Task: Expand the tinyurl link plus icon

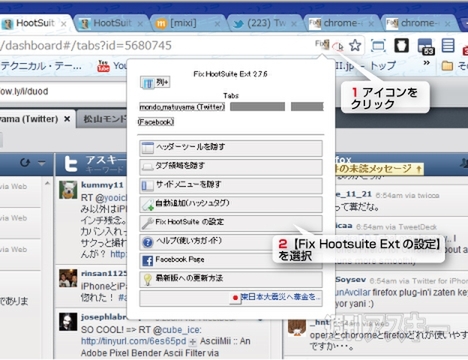Action: coord(192,342)
